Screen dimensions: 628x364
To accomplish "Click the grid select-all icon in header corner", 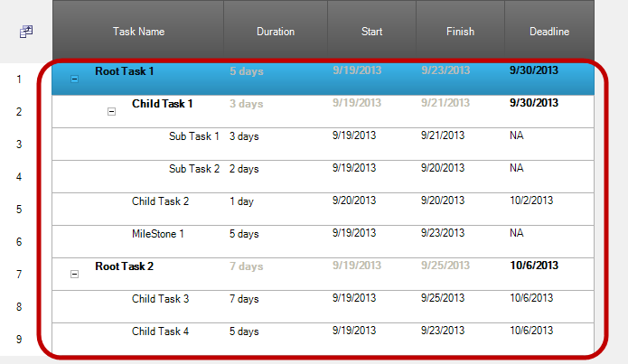I will coord(25,32).
